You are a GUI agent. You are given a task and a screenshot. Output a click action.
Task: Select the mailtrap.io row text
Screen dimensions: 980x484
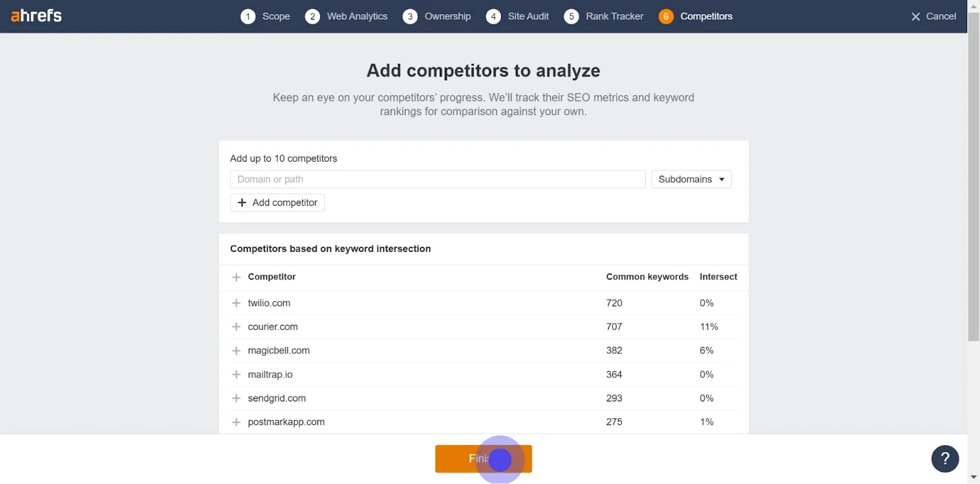tap(270, 374)
